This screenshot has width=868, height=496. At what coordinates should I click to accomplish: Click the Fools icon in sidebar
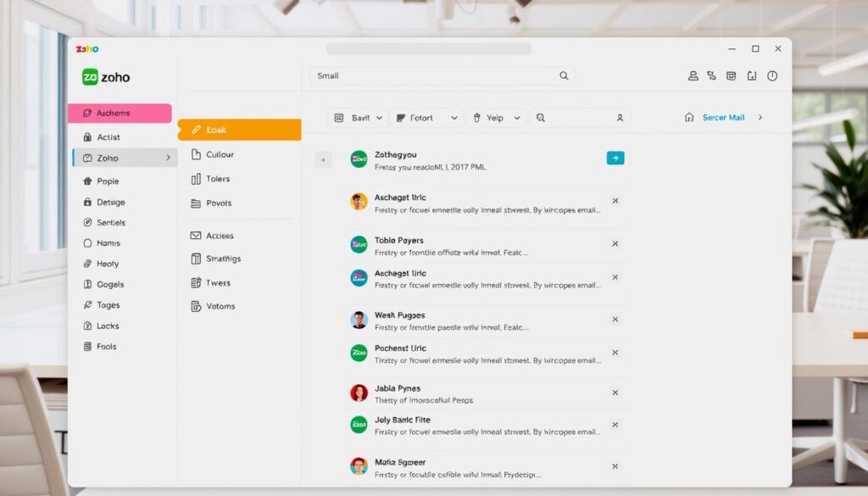[x=87, y=347]
